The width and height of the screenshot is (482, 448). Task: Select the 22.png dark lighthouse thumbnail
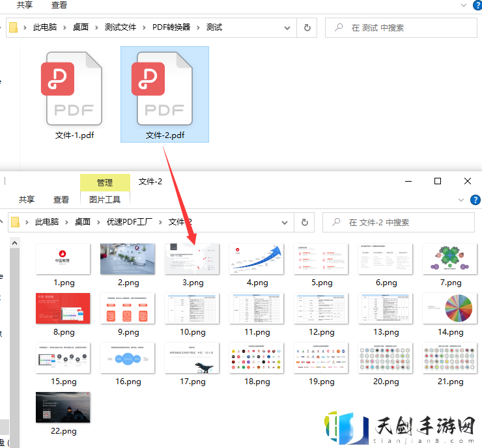click(63, 407)
